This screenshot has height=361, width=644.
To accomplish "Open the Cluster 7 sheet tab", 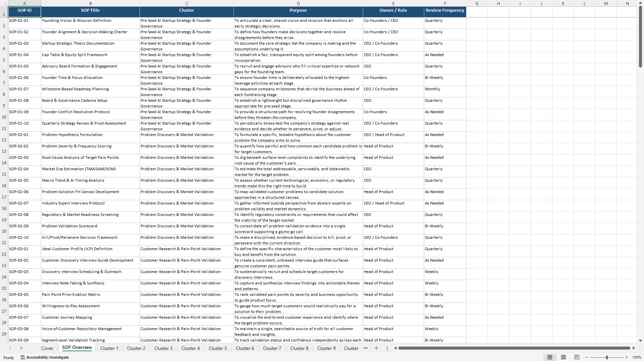I will click(272, 348).
